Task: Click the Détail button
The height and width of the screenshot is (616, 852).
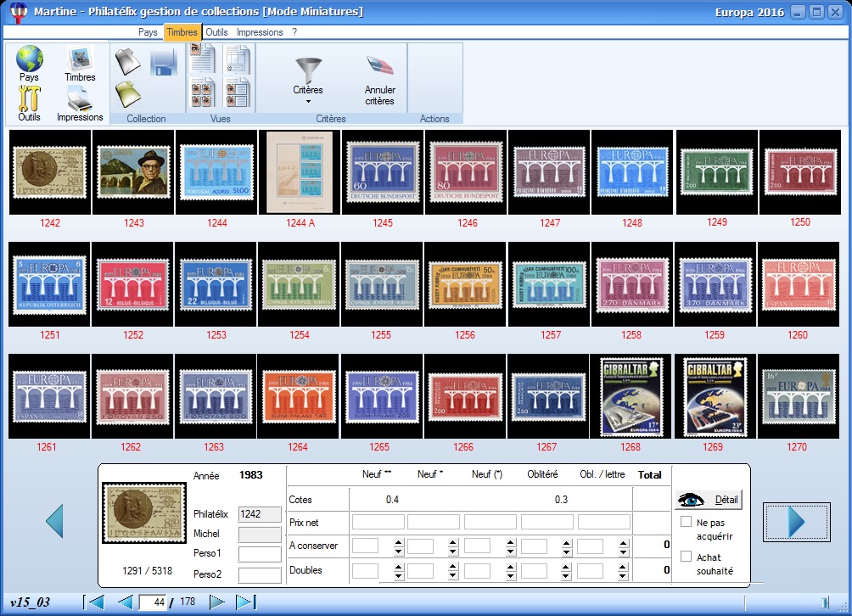Action: 709,500
